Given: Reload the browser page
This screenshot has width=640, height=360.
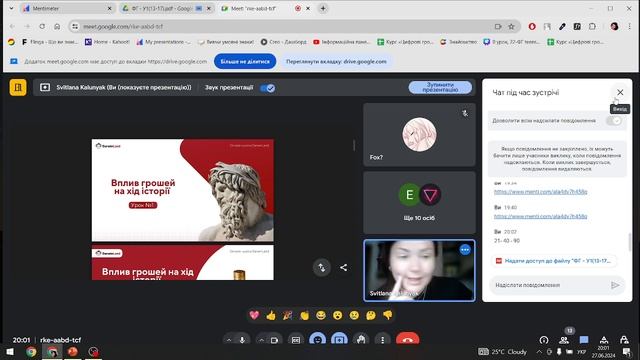Looking at the screenshot, I should (42, 27).
